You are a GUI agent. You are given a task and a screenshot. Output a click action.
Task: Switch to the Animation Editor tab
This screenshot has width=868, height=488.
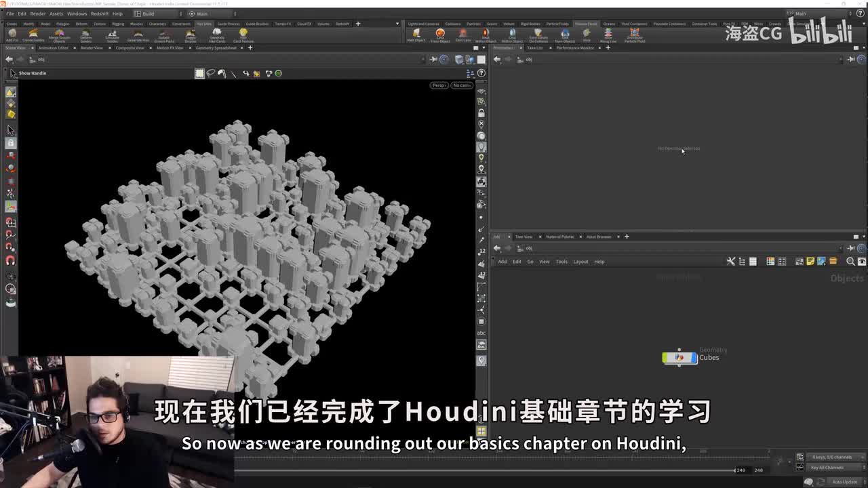[53, 47]
